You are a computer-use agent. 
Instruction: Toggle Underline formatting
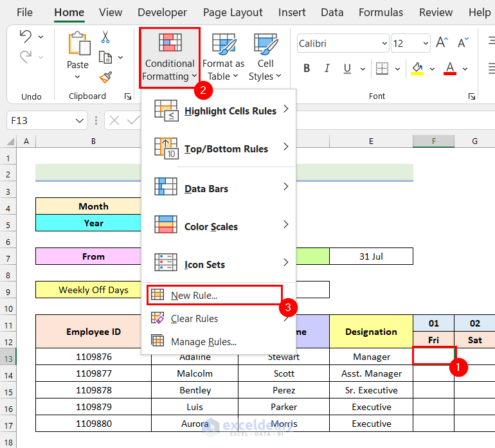coord(347,68)
